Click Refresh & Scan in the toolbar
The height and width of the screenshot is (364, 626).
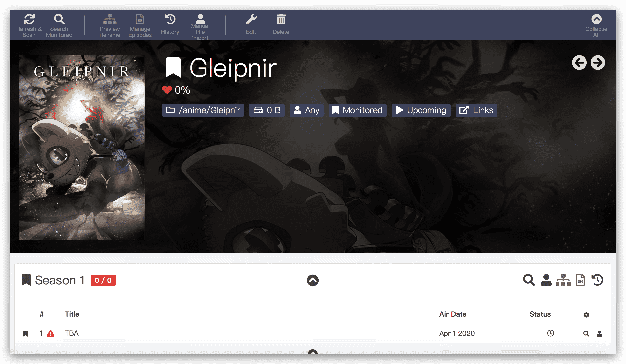[x=29, y=25]
